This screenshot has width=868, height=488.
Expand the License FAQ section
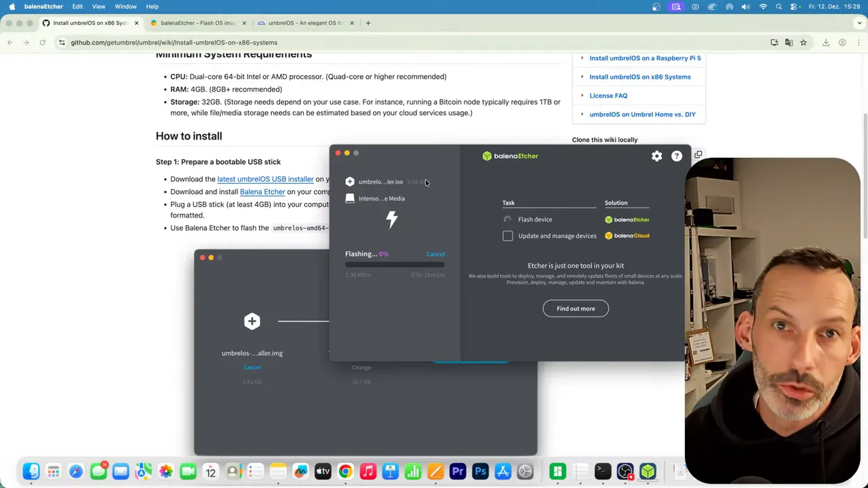pyautogui.click(x=608, y=96)
